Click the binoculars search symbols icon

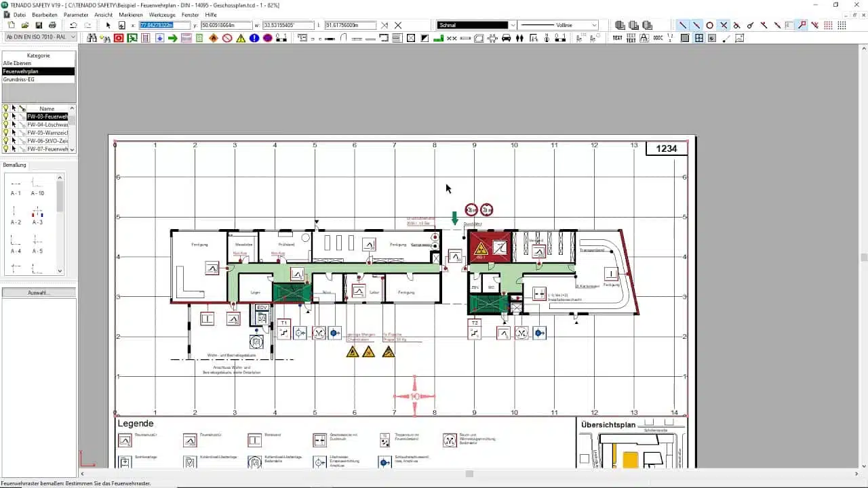pyautogui.click(x=92, y=38)
